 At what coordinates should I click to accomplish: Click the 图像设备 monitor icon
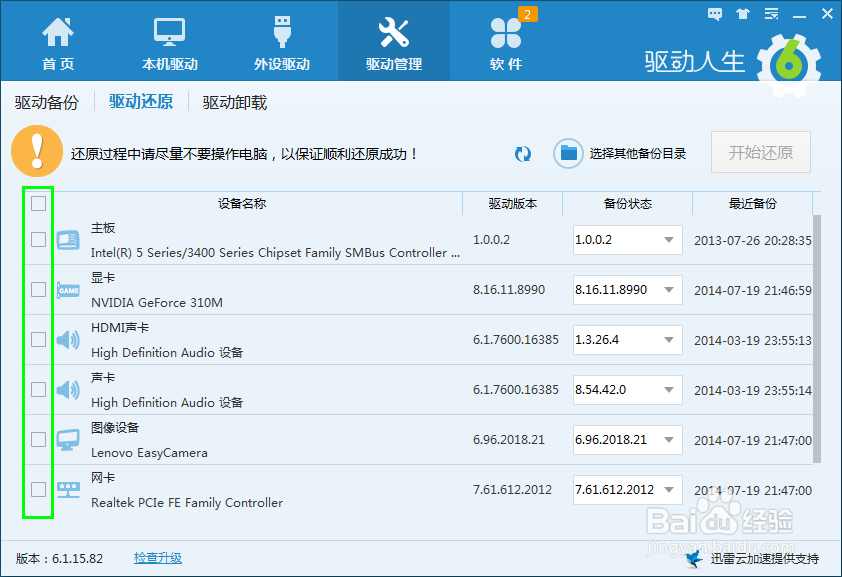coord(68,440)
